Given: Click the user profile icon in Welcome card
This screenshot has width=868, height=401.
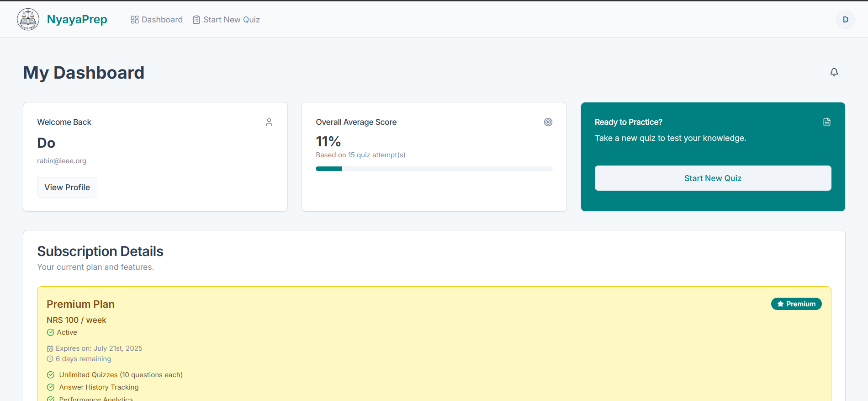Looking at the screenshot, I should 269,122.
